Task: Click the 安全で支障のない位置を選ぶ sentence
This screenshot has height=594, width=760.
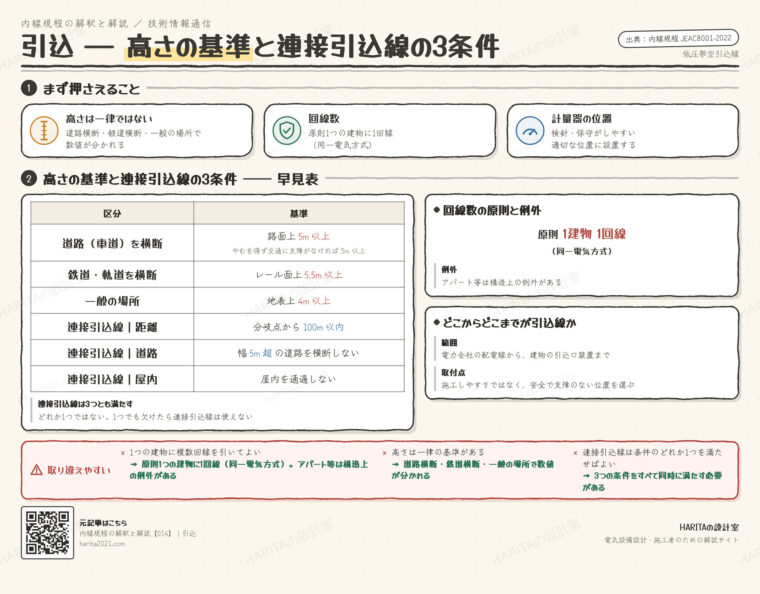Action: point(582,385)
